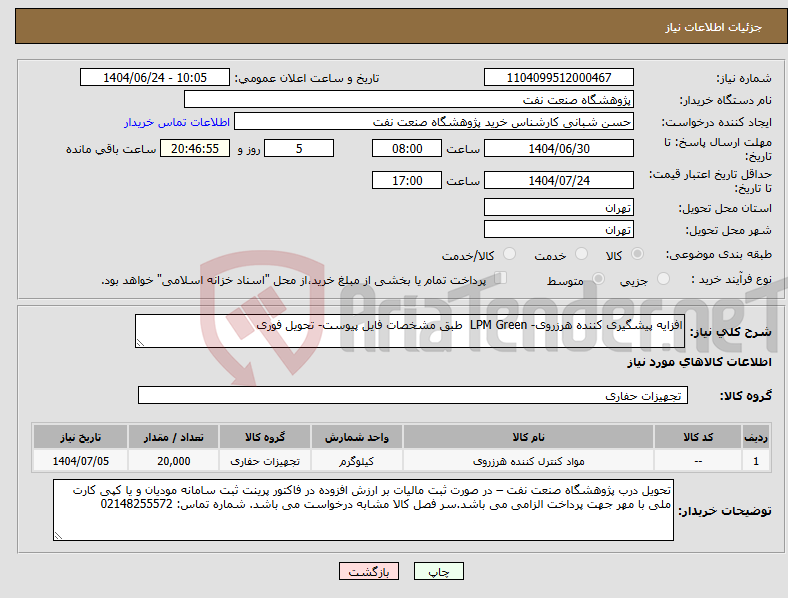Click the response deadline date 1404/06/30
Image resolution: width=788 pixels, height=598 pixels.
(559, 148)
